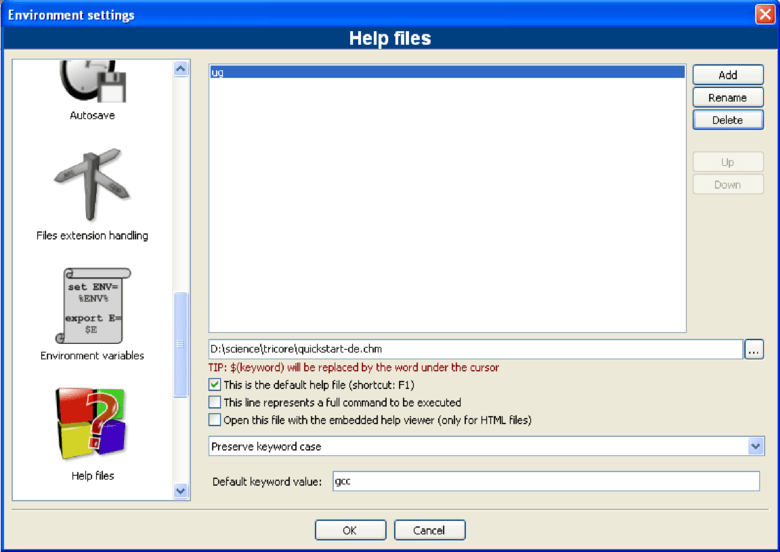Image resolution: width=780 pixels, height=552 pixels.
Task: Select the Help files cubes icon
Action: (x=91, y=424)
